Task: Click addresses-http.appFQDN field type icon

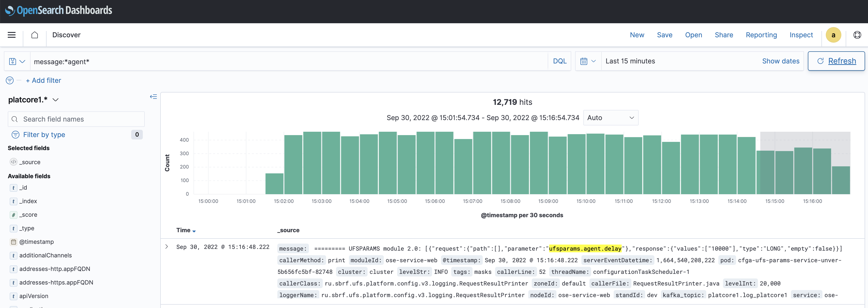Action: 14,269
